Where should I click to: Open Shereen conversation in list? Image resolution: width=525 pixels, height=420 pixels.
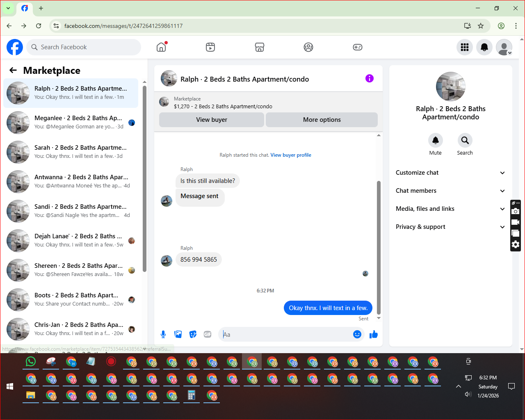[x=71, y=270]
